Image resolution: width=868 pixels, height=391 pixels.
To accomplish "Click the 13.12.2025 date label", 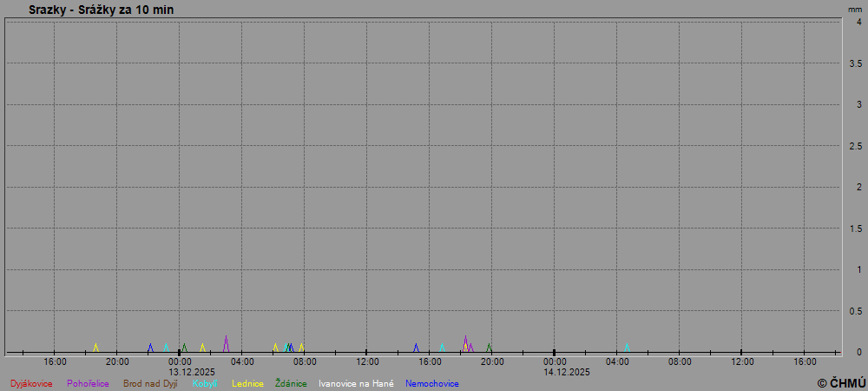I will (192, 372).
